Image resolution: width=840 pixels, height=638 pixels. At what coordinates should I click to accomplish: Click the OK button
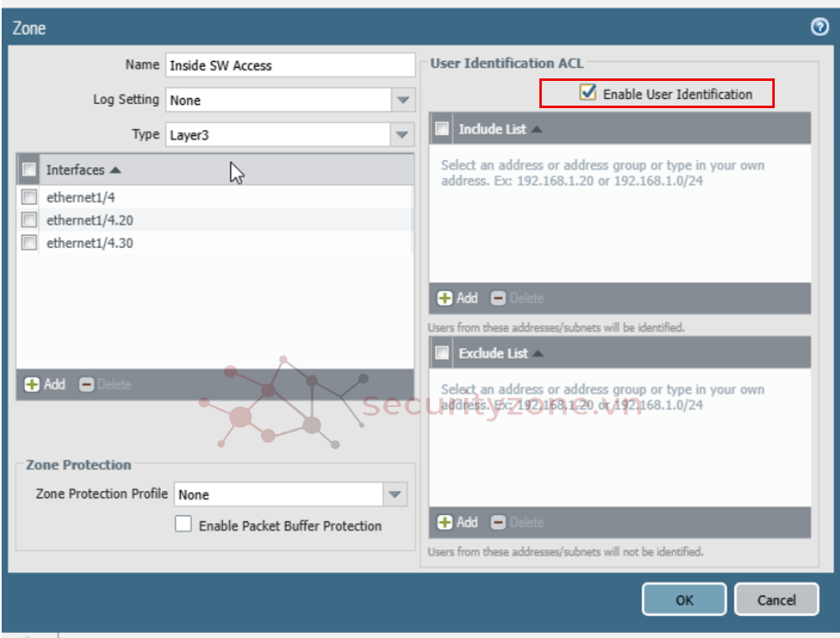coord(684,600)
